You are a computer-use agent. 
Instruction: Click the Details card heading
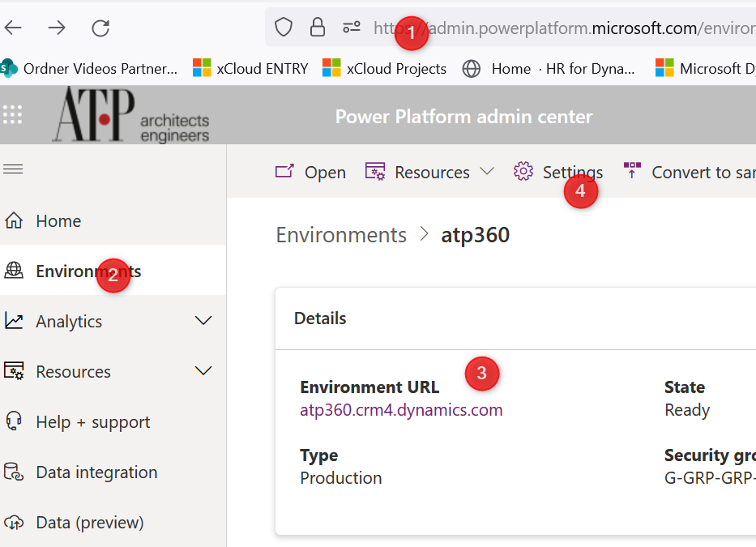[x=320, y=318]
